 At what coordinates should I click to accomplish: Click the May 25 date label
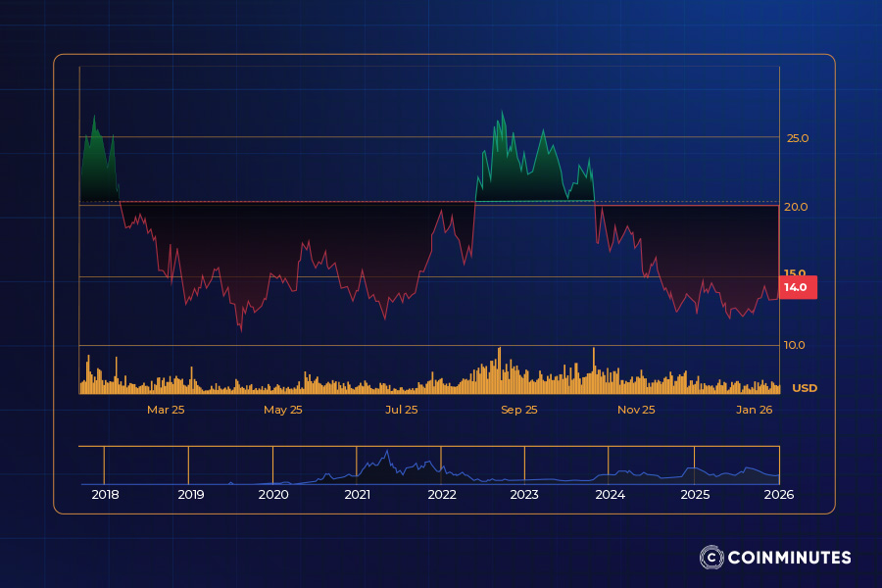click(x=283, y=410)
